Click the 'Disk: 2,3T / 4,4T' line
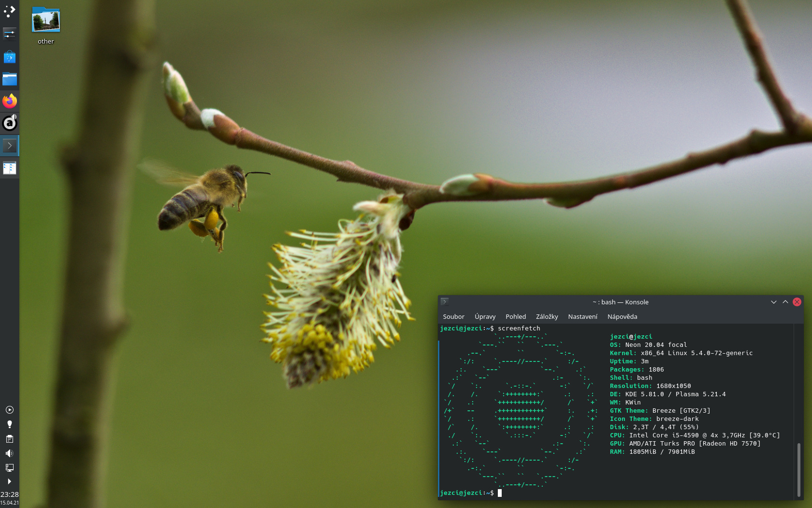 click(x=654, y=427)
